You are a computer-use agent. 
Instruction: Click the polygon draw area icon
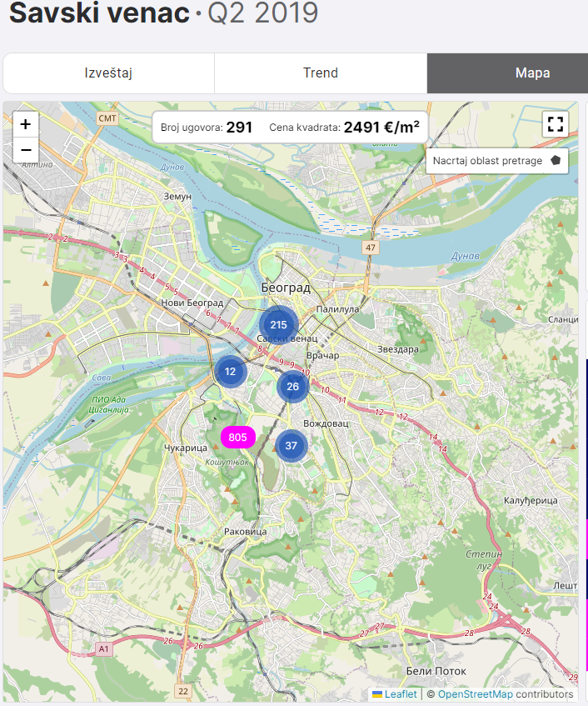click(x=556, y=161)
